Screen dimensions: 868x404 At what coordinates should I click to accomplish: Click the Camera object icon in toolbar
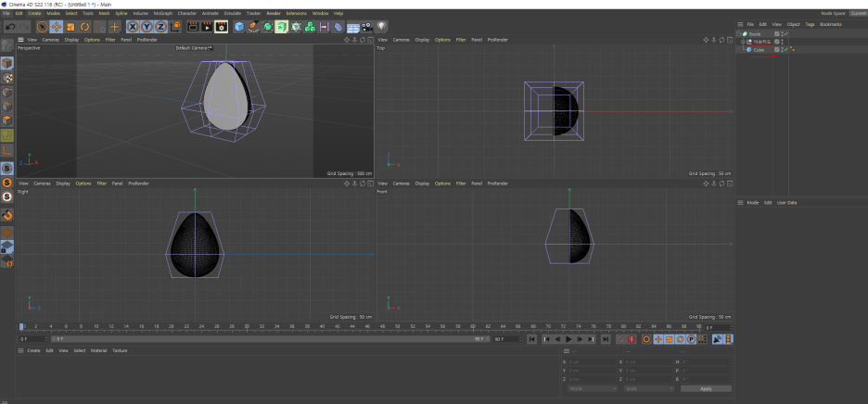[367, 27]
